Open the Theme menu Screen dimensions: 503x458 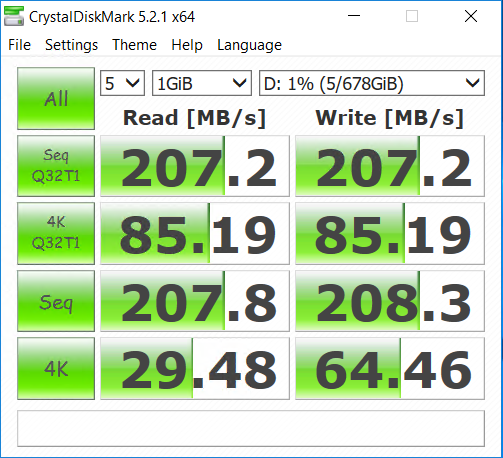click(134, 45)
